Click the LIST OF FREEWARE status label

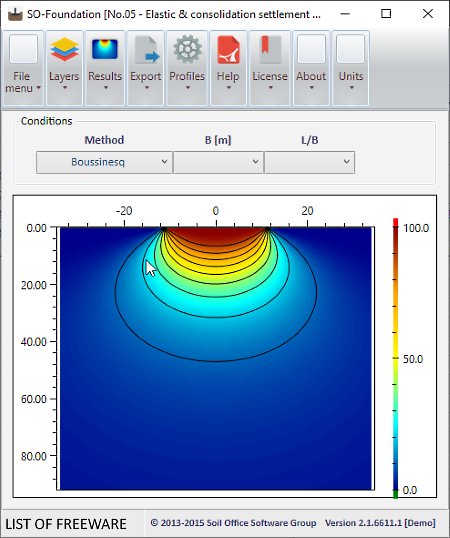(x=66, y=524)
